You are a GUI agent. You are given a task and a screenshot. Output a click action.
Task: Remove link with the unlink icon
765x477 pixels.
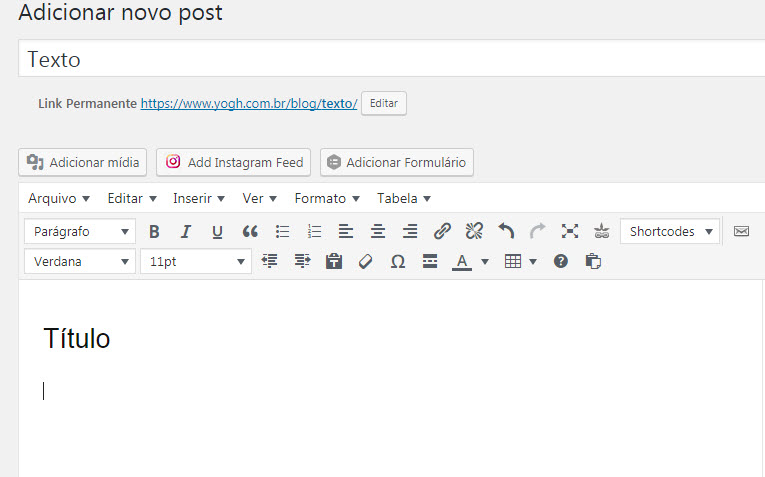474,231
